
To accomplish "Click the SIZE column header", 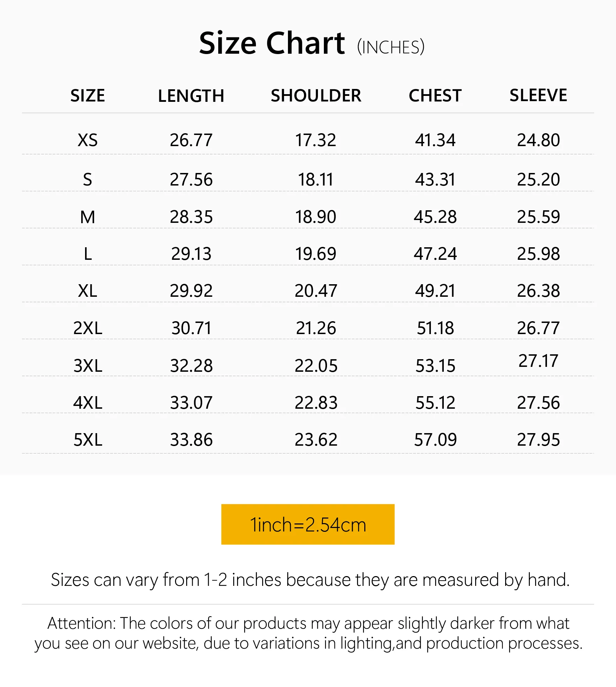I will [88, 96].
